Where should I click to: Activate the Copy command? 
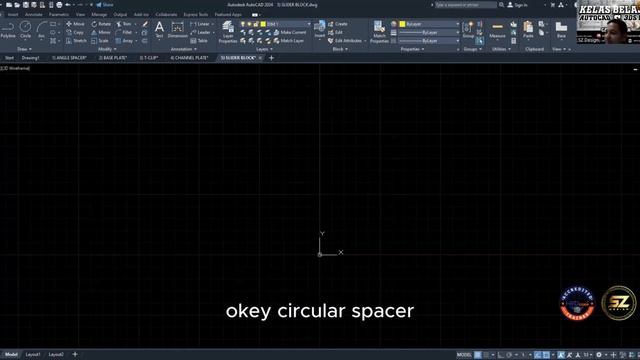coord(75,32)
